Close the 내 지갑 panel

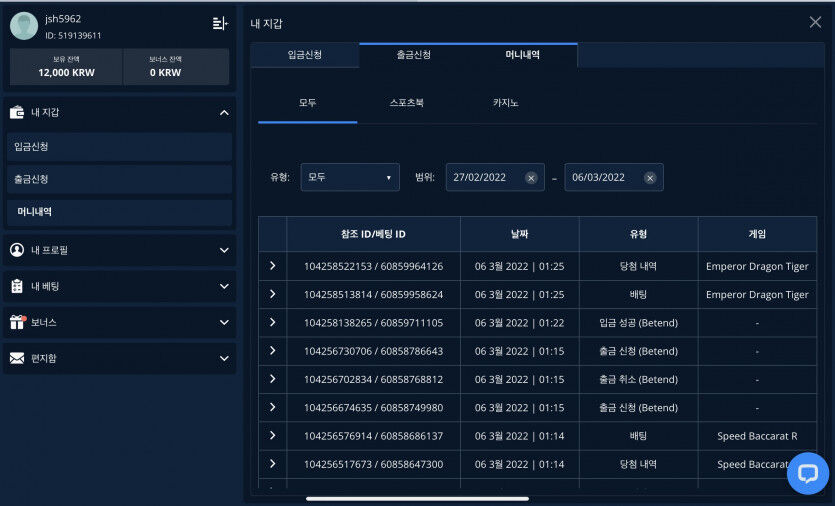click(815, 22)
